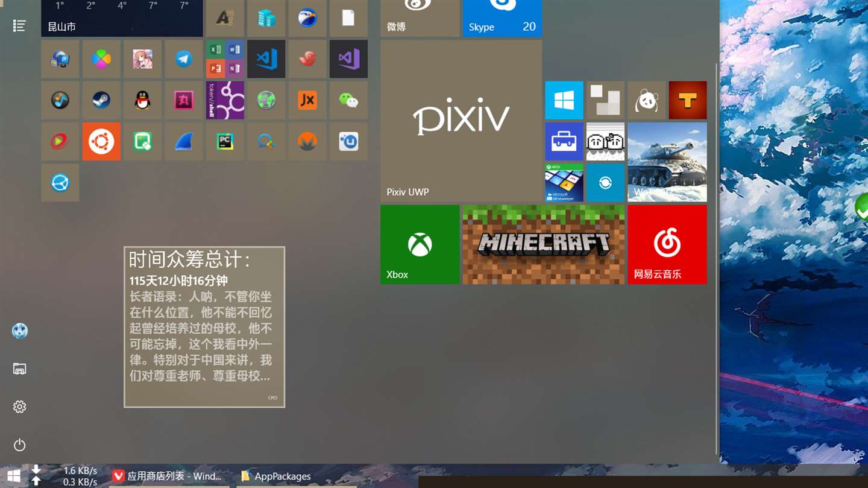The width and height of the screenshot is (868, 488).
Task: Open the blue chat bubble Q tile
Action: point(266,141)
